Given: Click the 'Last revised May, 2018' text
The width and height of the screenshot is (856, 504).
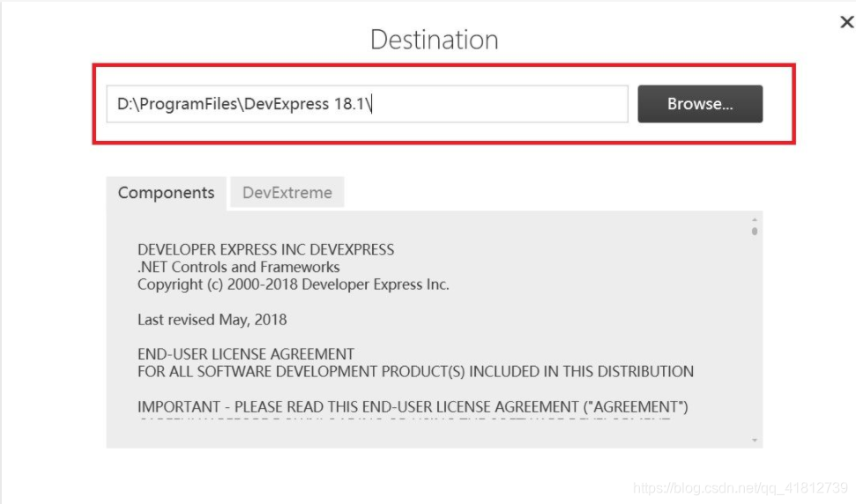Looking at the screenshot, I should point(212,320).
